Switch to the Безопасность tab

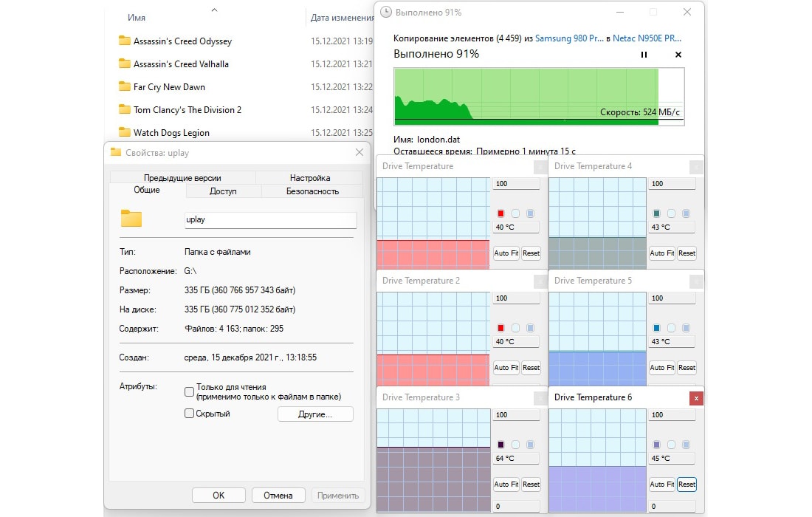click(x=312, y=191)
